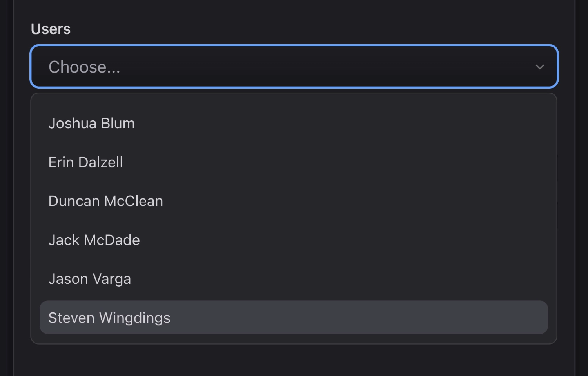Select the user whose surname is Varga

90,278
